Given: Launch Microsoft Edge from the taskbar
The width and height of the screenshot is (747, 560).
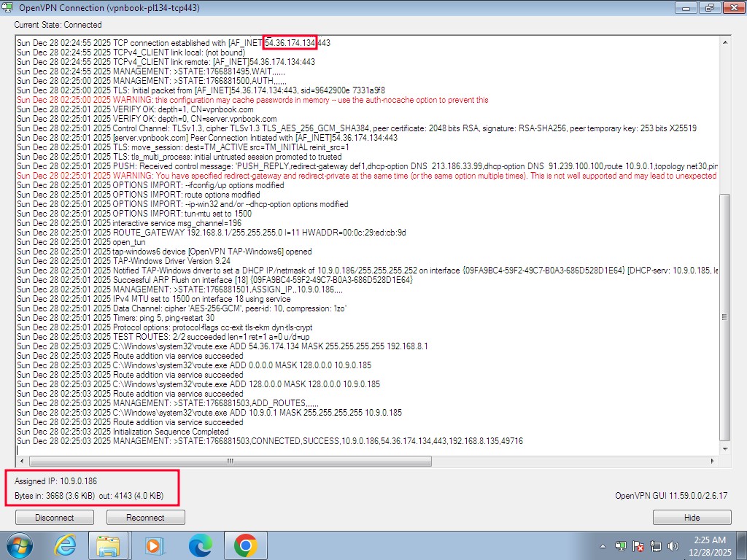Looking at the screenshot, I should click(x=200, y=545).
